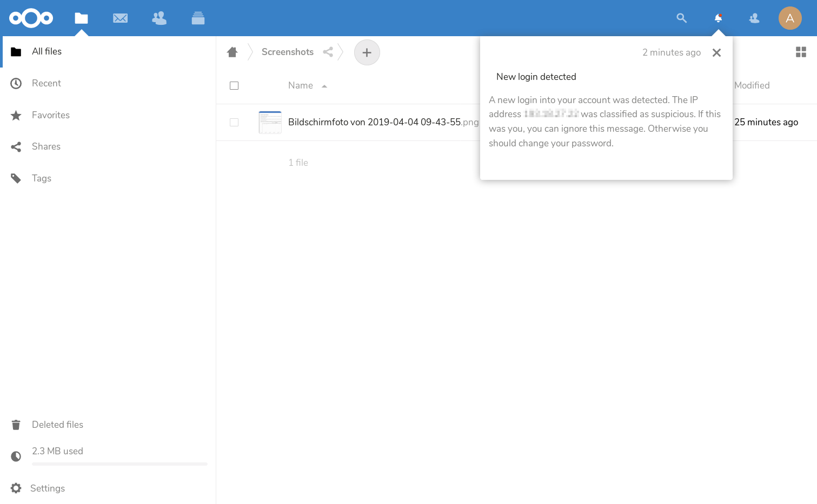
Task: Open the contacts menu icon
Action: (754, 18)
